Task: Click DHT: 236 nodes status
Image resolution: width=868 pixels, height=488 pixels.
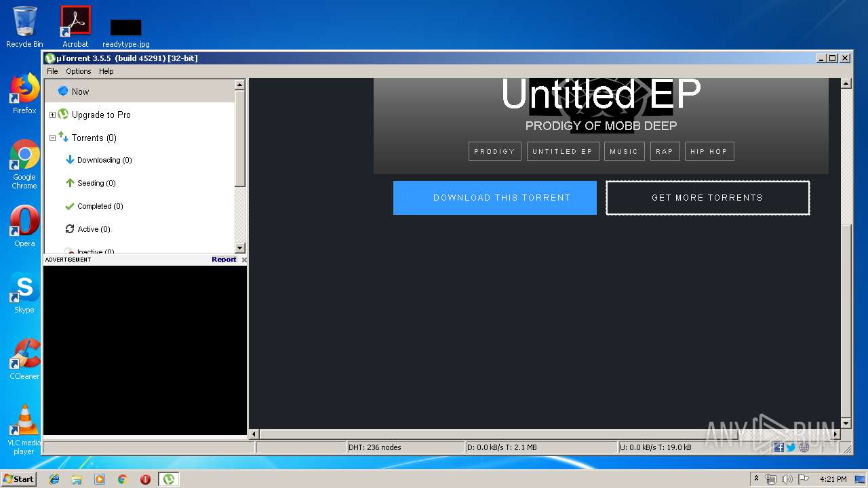Action: (406, 447)
